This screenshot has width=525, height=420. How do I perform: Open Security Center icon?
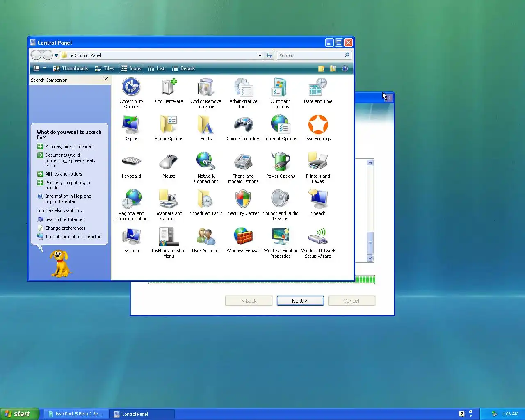pos(243,203)
